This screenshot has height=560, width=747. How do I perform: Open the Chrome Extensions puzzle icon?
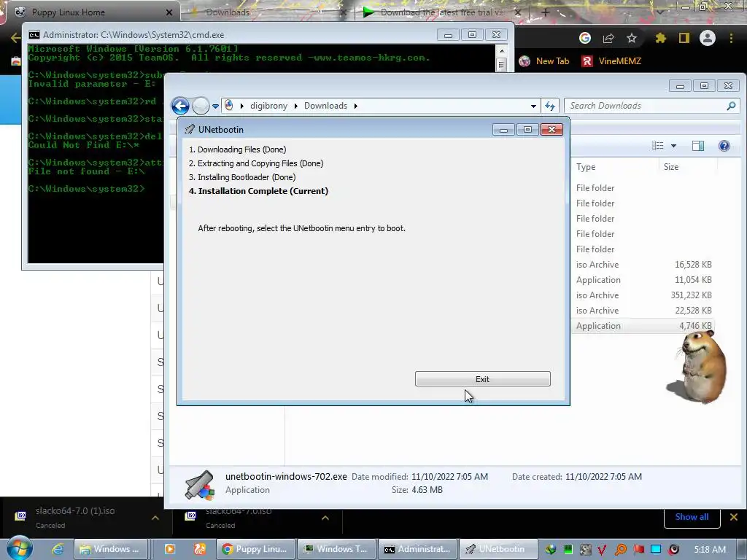661,38
